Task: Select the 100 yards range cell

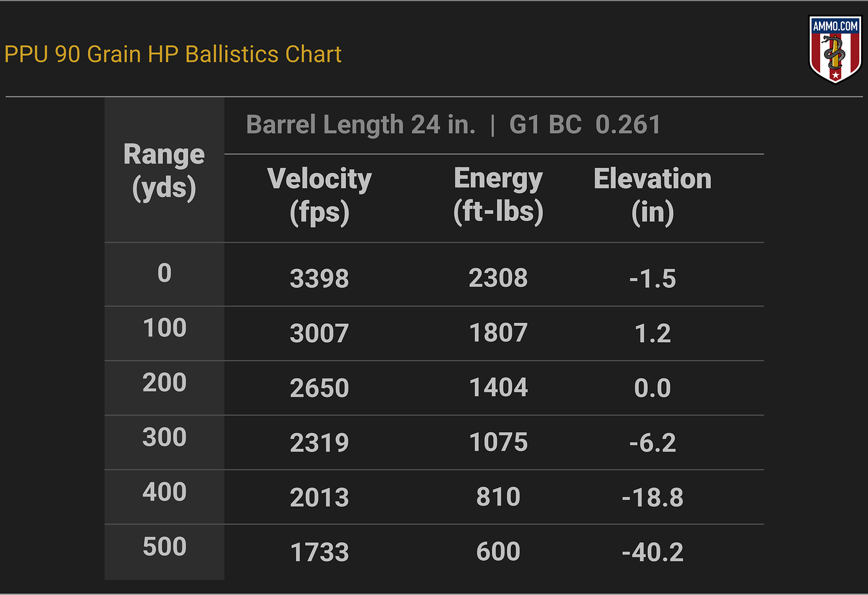Action: coord(164,328)
